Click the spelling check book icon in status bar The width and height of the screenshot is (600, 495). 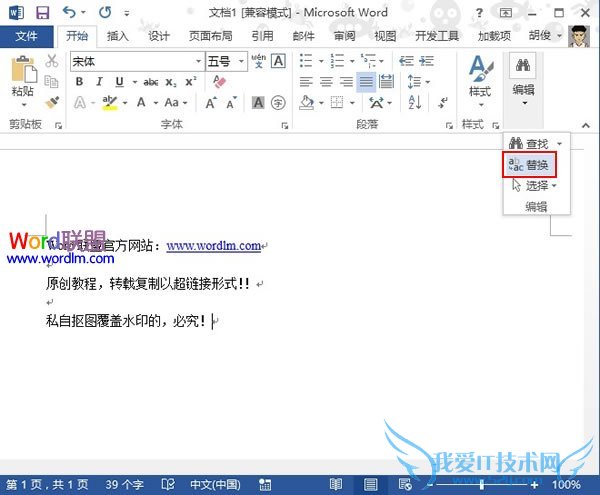[x=168, y=485]
